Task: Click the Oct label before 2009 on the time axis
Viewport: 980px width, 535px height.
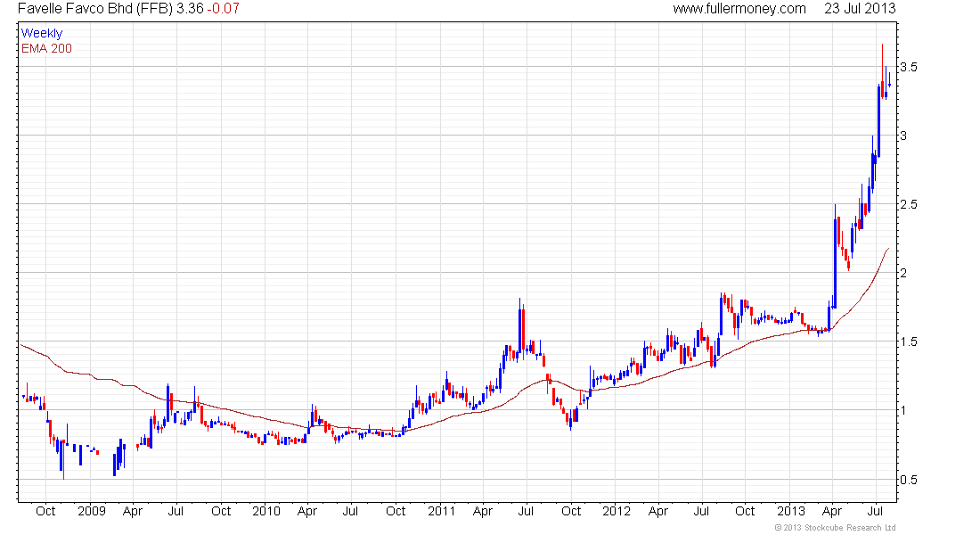Action: coord(45,511)
